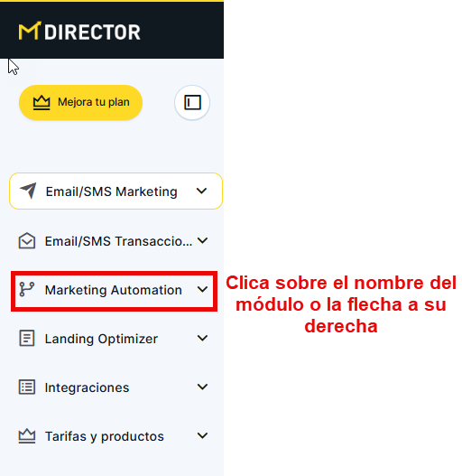The width and height of the screenshot is (462, 476).
Task: Expand the Integraciones chevron arrow
Action: (202, 387)
